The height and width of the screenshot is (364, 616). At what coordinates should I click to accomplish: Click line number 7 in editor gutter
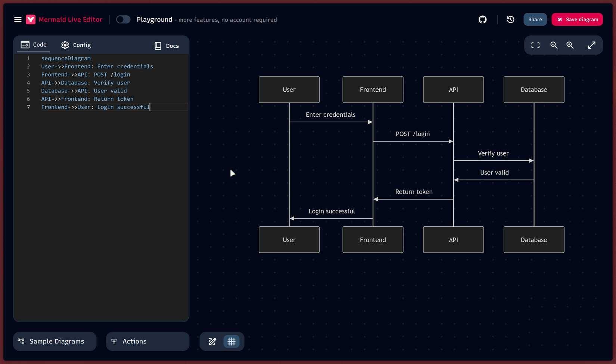pyautogui.click(x=28, y=107)
